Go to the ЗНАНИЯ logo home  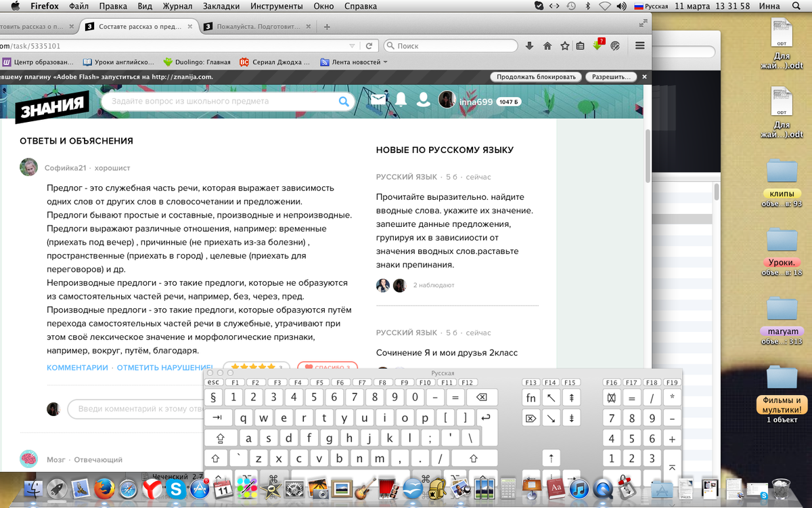[x=52, y=106]
